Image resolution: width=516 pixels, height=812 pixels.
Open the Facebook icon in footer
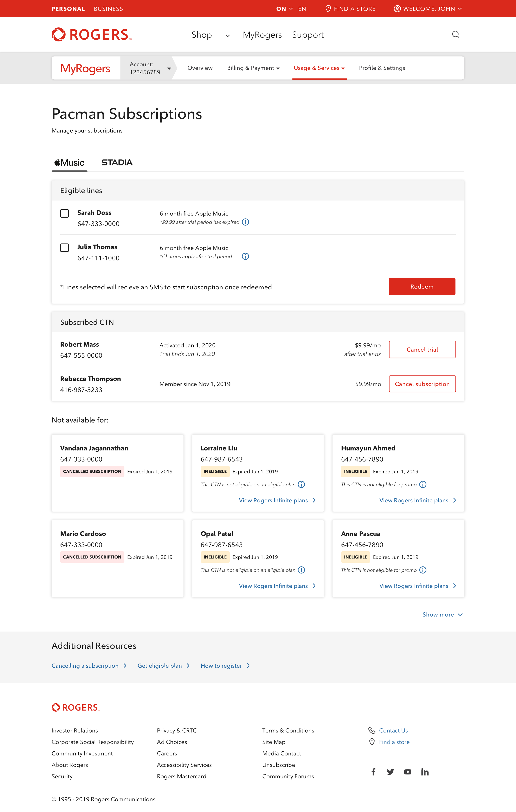(x=373, y=772)
